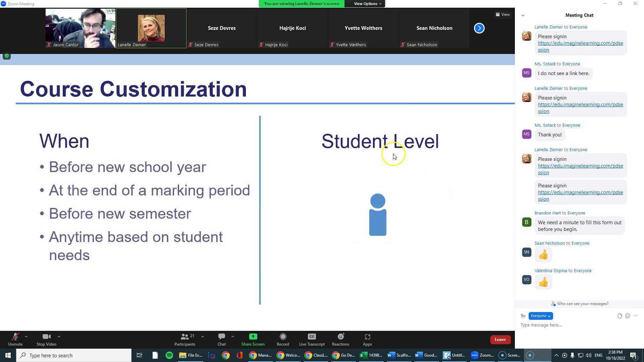Open Zoom Apps

click(367, 339)
